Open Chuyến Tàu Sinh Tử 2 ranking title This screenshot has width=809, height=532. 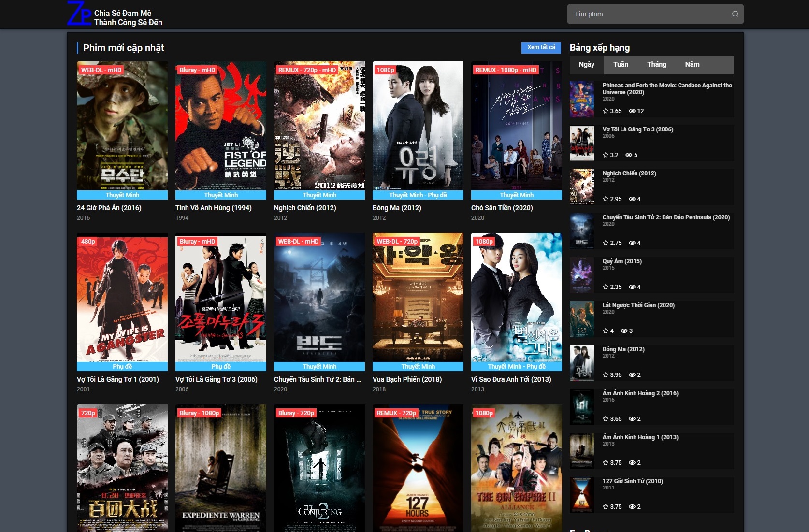point(666,217)
